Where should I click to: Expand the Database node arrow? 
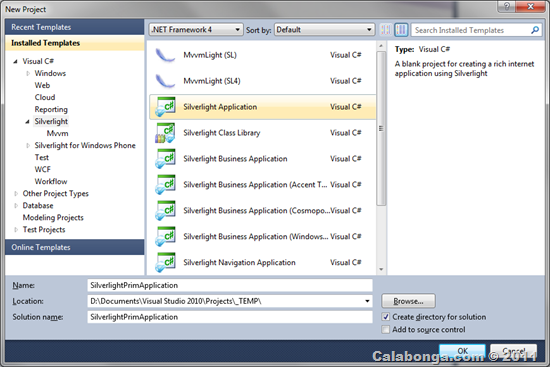pos(16,206)
